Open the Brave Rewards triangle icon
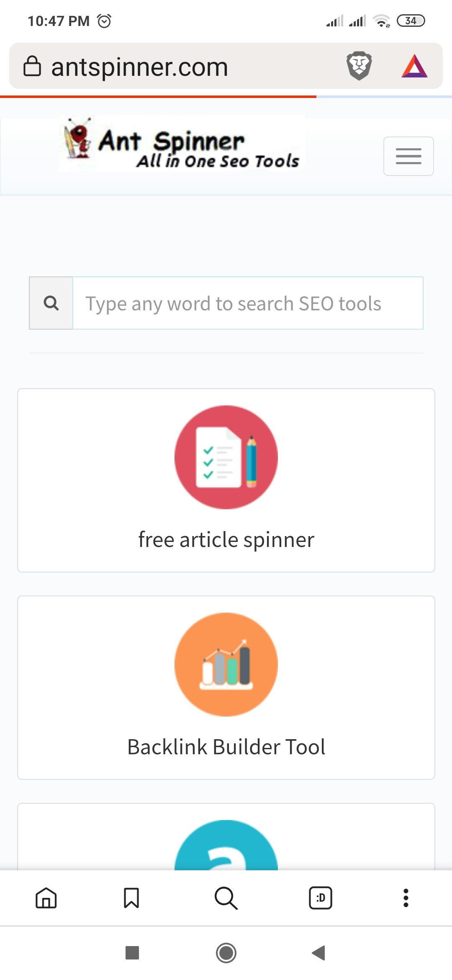Screen dimensions: 452x980 pos(415,66)
